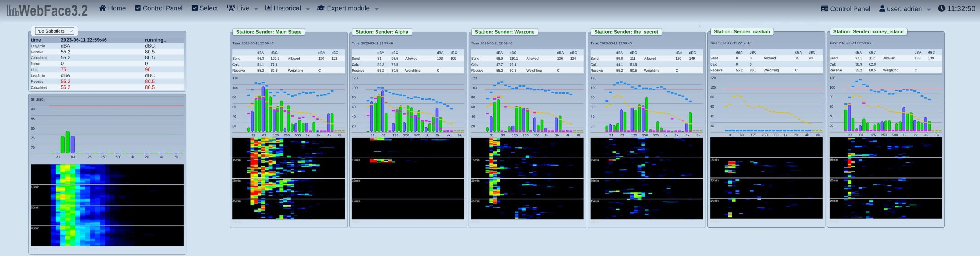Click the Alpha spectrum bar chart
The height and width of the screenshot is (256, 980).
[x=408, y=106]
